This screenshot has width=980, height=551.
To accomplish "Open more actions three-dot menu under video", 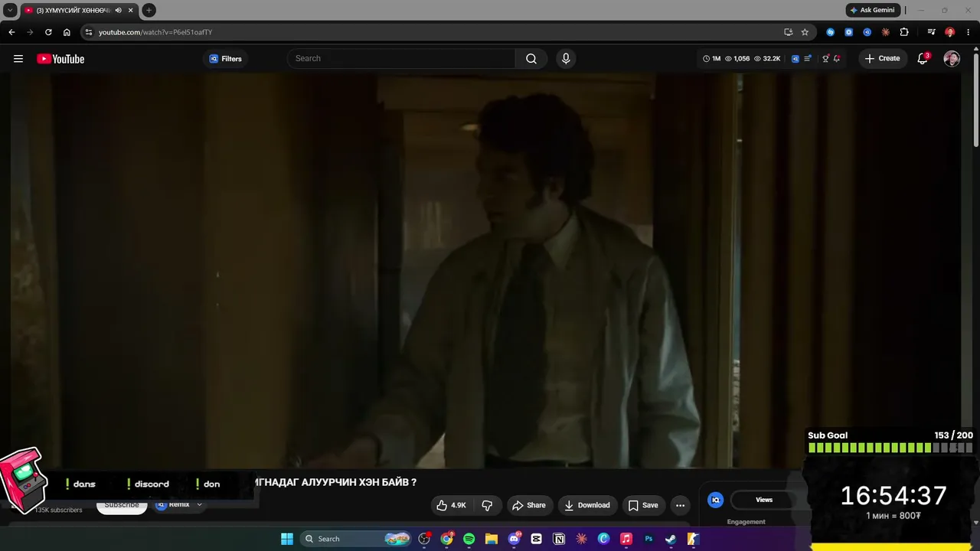I will point(680,505).
